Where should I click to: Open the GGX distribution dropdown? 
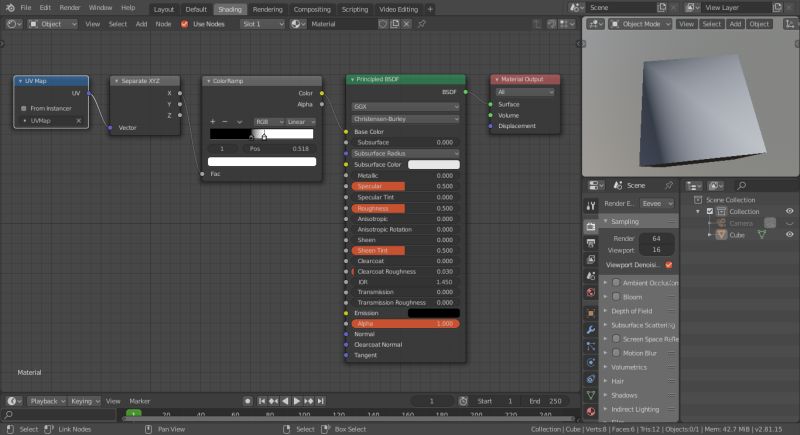point(405,107)
